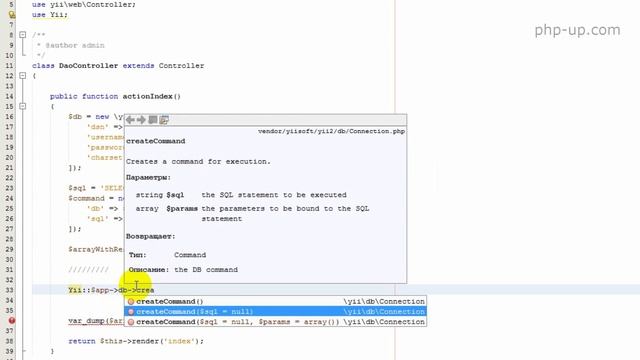This screenshot has height=360, width=640.
Task: Collapse the doc comment fold at line 8
Action: point(23,35)
